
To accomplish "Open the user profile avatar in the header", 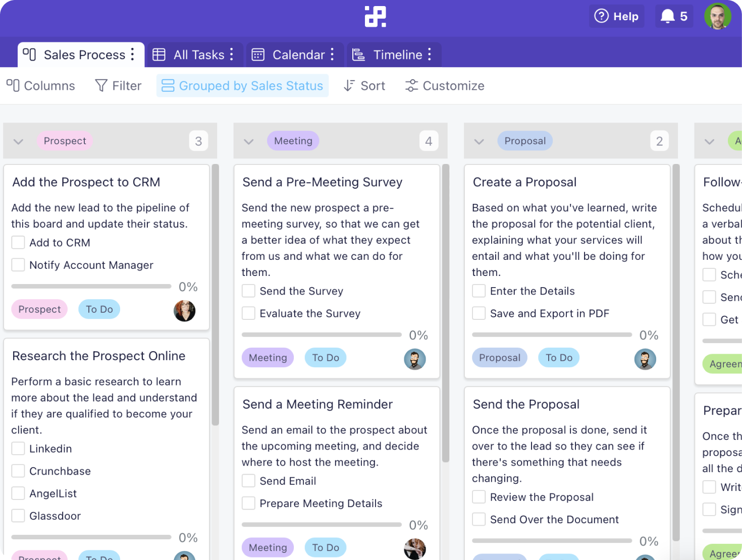I will point(718,16).
